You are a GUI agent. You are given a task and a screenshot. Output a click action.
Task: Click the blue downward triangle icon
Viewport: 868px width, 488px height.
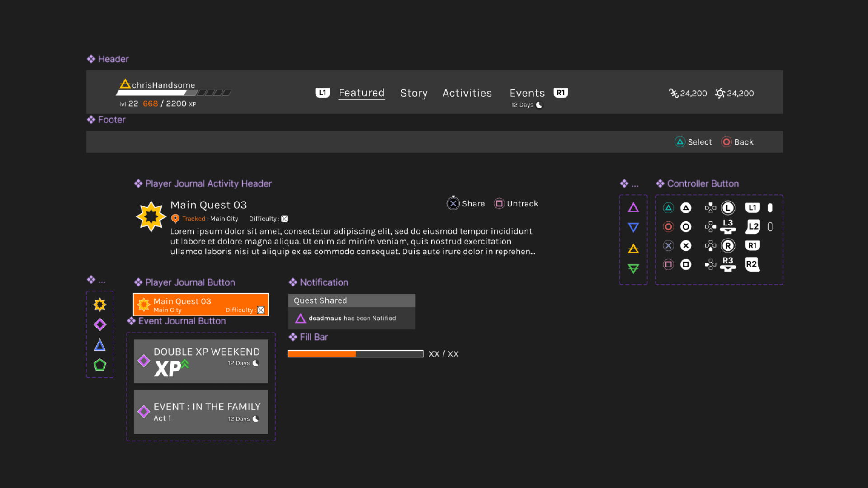(633, 227)
